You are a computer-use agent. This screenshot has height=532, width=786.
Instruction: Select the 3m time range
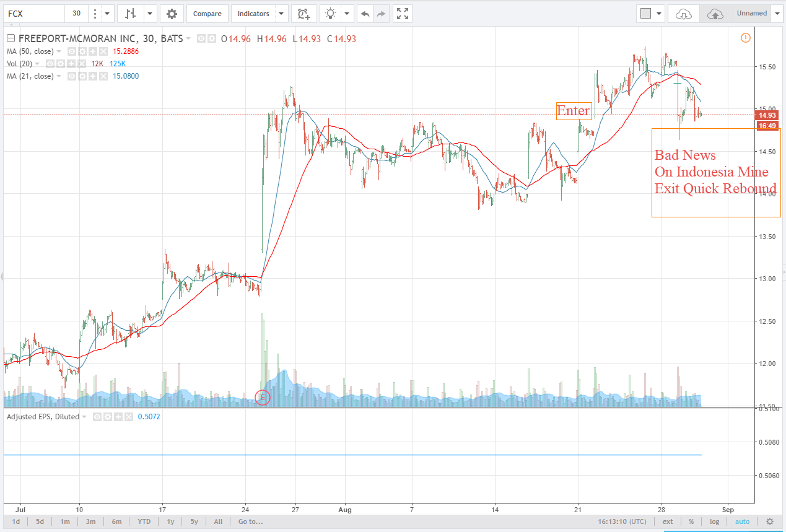[x=90, y=521]
